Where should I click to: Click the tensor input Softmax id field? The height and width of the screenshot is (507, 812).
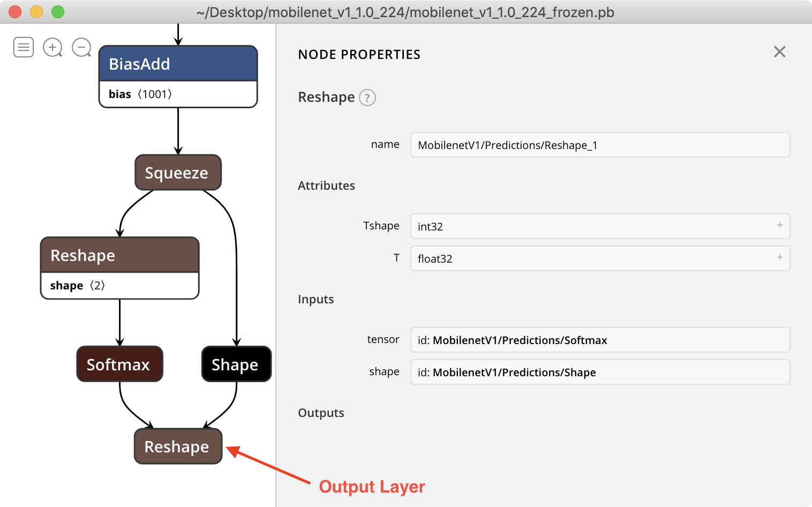click(600, 340)
